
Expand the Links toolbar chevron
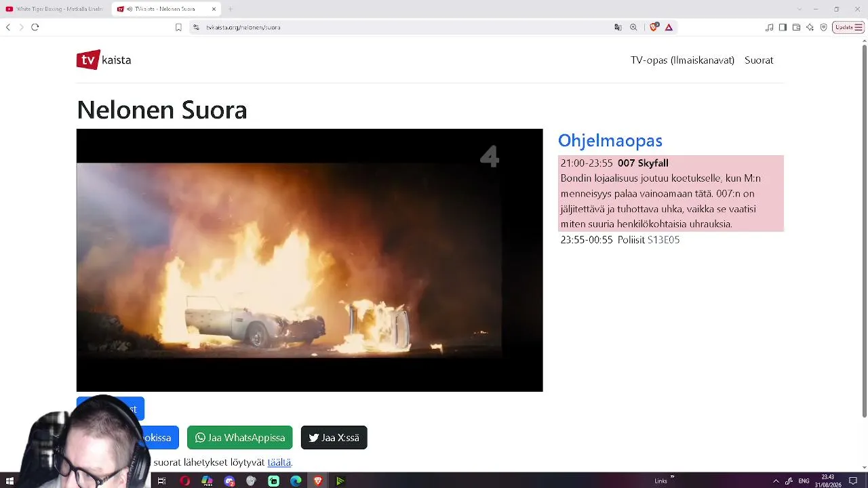point(672,477)
